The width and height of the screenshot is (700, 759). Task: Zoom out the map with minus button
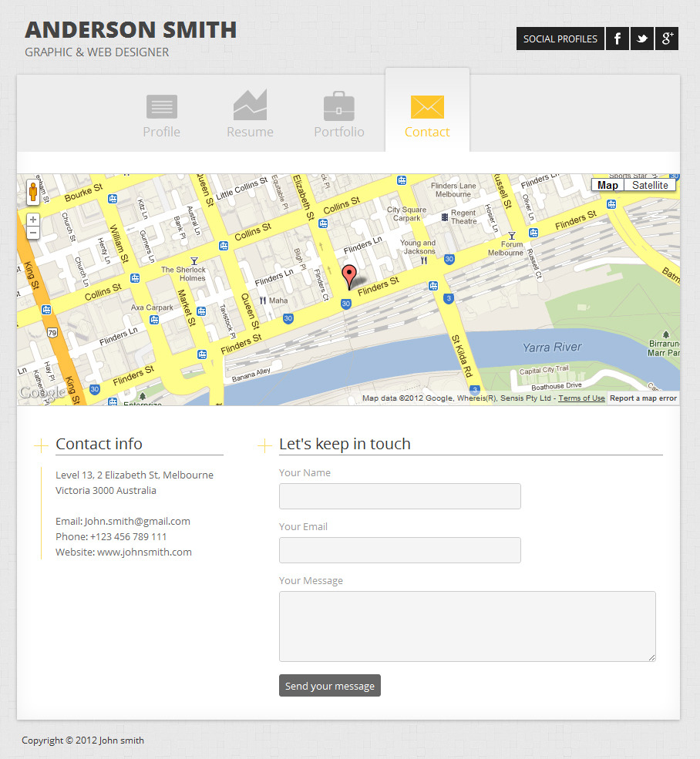pyautogui.click(x=33, y=233)
